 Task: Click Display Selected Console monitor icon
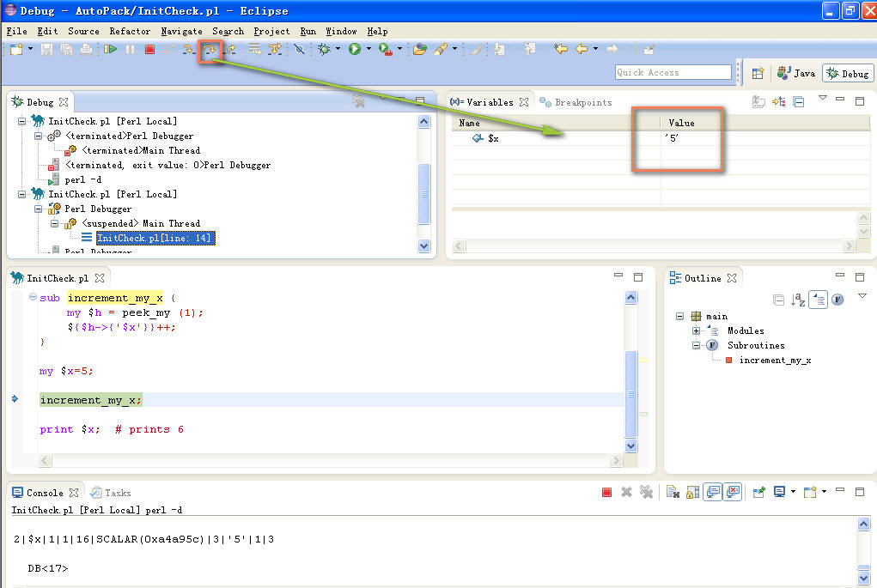pos(779,492)
